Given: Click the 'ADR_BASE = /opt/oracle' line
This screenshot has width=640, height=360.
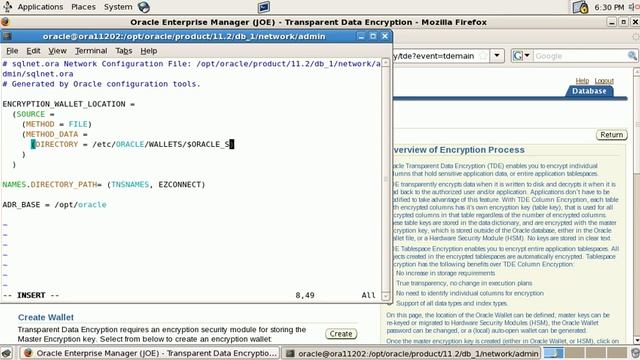Looking at the screenshot, I should (x=54, y=204).
